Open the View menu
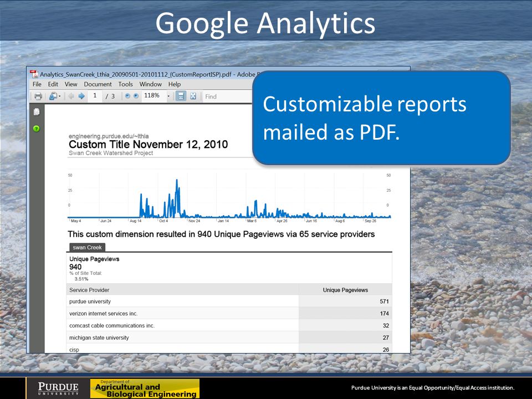The height and width of the screenshot is (399, 532). (x=71, y=84)
